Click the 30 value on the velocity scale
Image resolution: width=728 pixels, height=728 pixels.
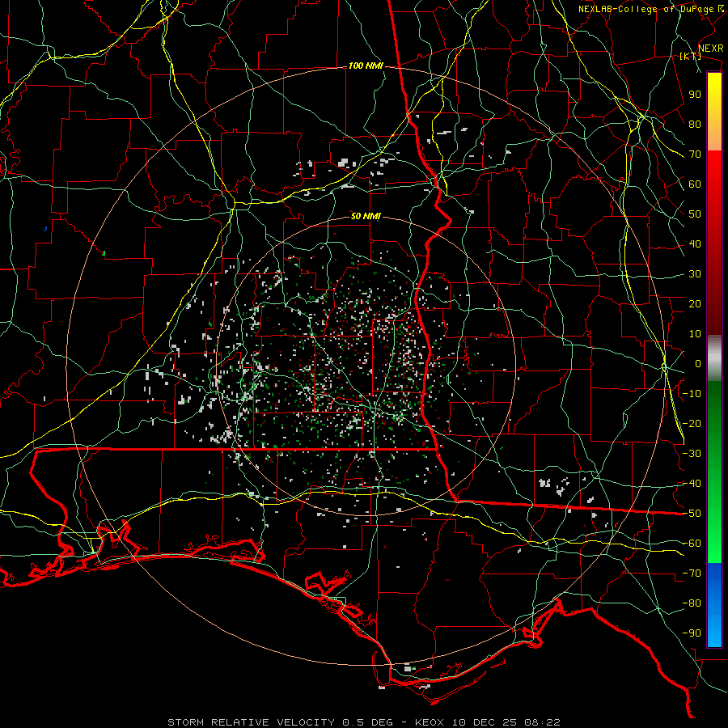[695, 274]
